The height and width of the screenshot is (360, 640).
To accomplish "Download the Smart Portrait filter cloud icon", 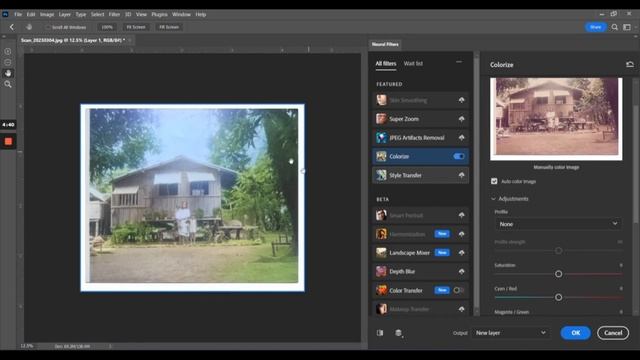I will point(461,215).
